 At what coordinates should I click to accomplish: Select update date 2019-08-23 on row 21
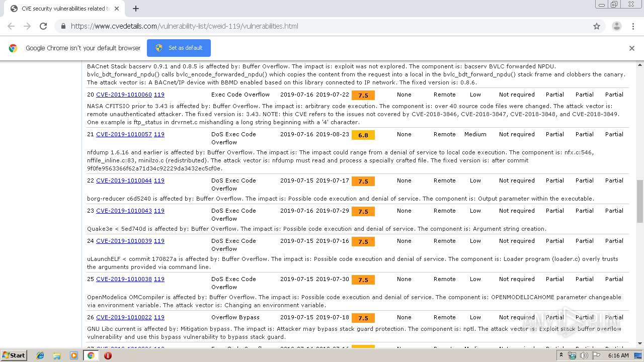click(333, 134)
